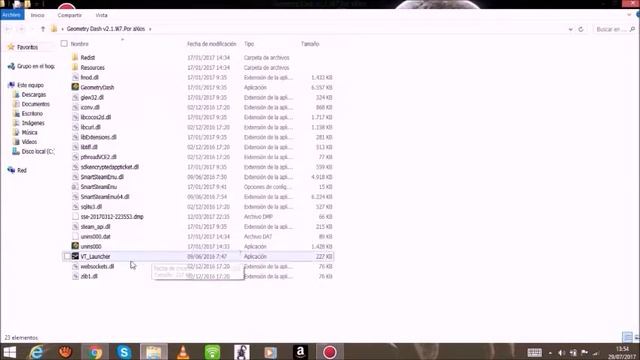
Task: Open Favoritos in the navigation pane
Action: tap(27, 47)
